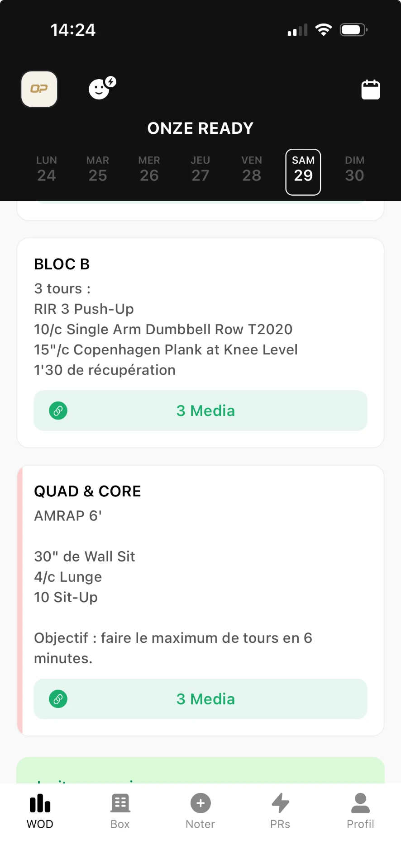The width and height of the screenshot is (401, 868).
Task: Tap the smiley face energy icon
Action: pyautogui.click(x=102, y=88)
